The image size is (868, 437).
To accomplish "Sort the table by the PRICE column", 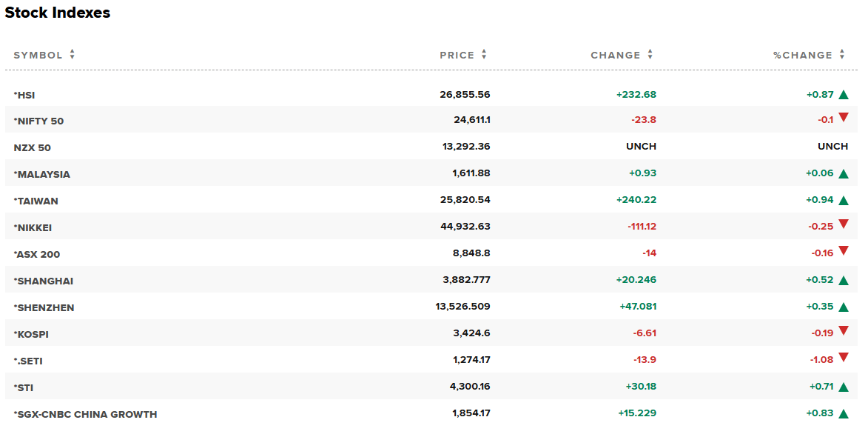I will tap(457, 56).
